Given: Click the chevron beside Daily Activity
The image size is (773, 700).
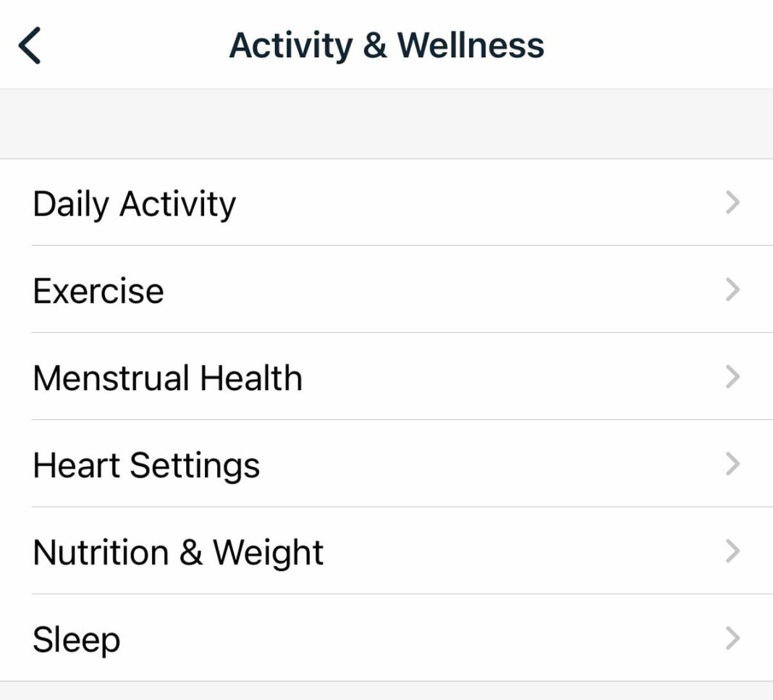Looking at the screenshot, I should (732, 203).
